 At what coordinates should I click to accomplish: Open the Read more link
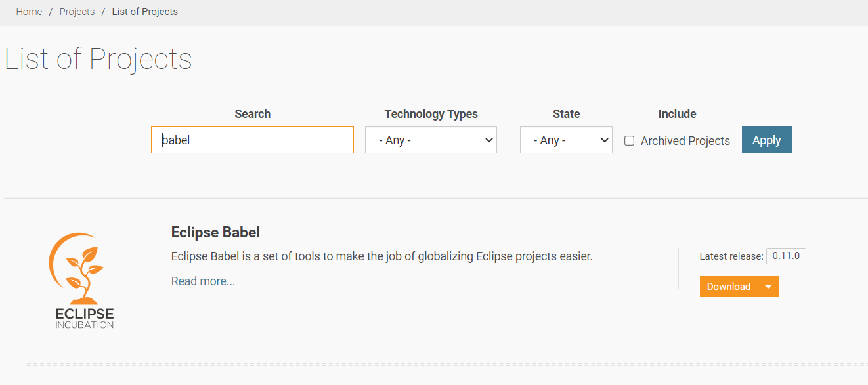pos(203,281)
